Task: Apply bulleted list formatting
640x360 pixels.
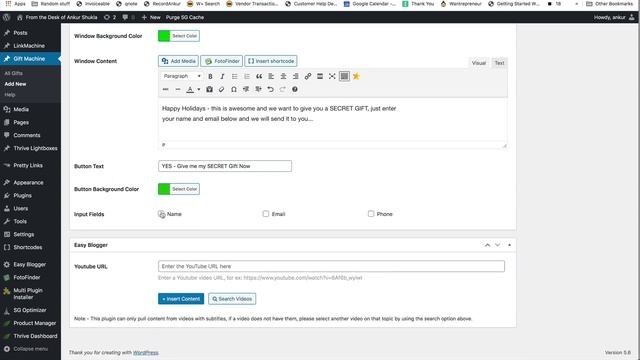Action: click(x=235, y=76)
